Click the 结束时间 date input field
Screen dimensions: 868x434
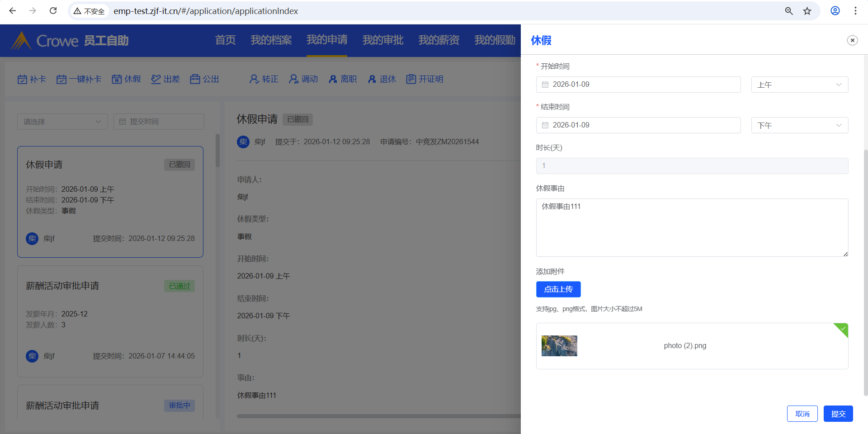point(642,125)
